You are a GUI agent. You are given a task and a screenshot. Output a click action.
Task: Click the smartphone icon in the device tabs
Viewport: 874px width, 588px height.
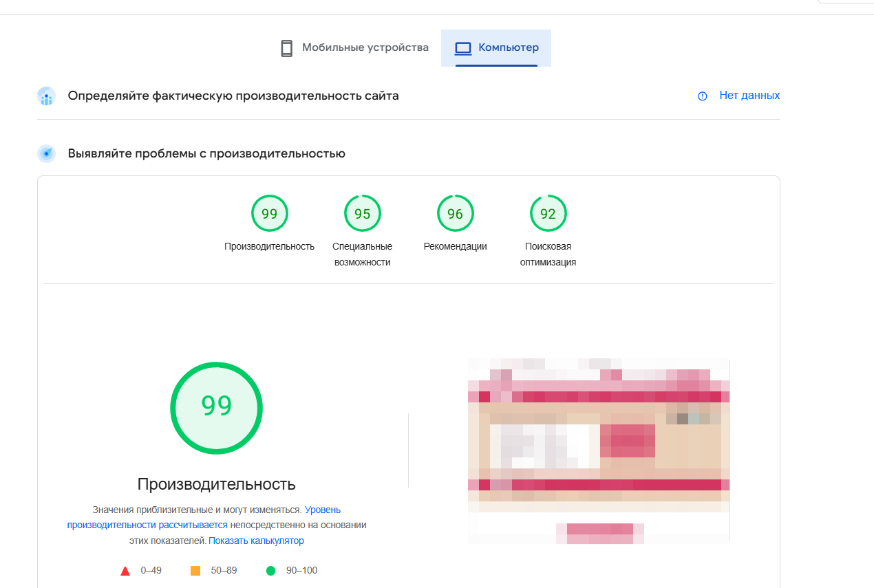[x=287, y=48]
